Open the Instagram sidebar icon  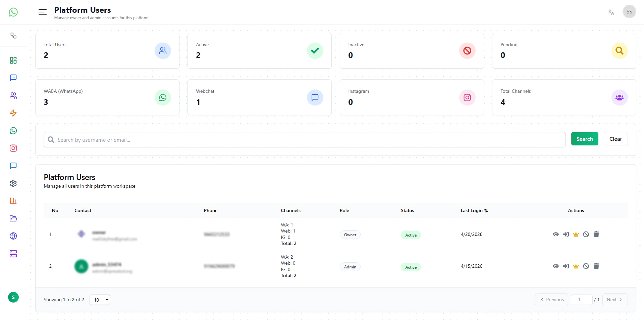coord(13,148)
